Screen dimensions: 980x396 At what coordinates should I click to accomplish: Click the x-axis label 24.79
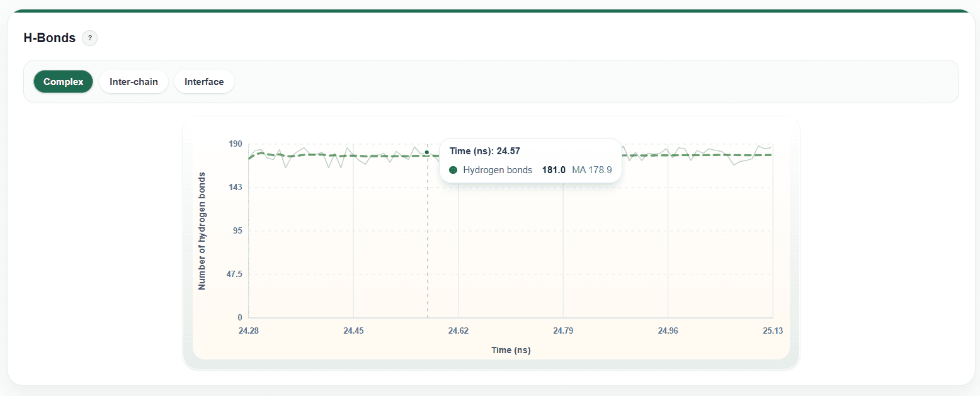563,331
